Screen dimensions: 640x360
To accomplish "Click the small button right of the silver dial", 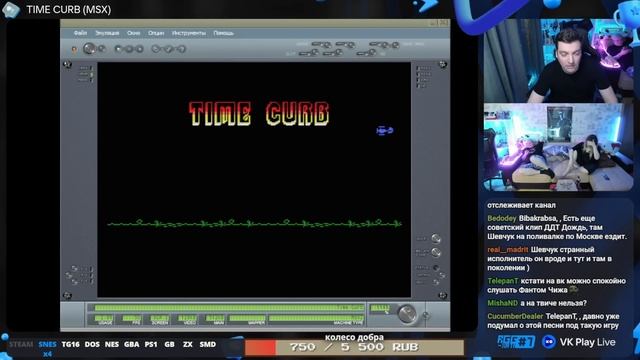I will click(x=426, y=316).
